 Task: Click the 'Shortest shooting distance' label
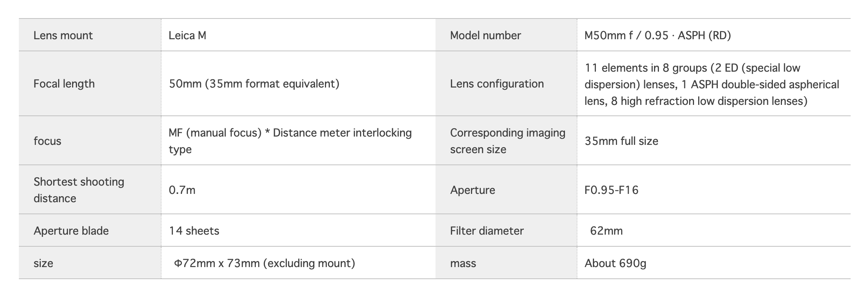[79, 190]
